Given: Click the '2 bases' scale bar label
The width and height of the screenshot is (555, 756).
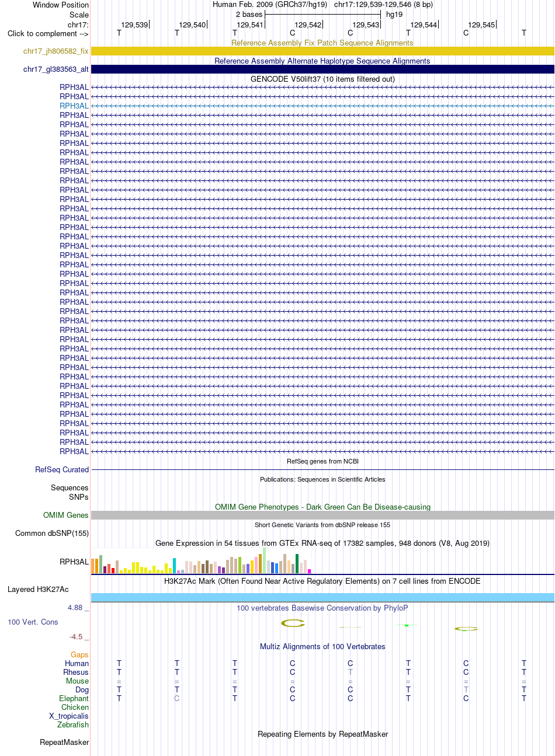Looking at the screenshot, I should pos(249,15).
